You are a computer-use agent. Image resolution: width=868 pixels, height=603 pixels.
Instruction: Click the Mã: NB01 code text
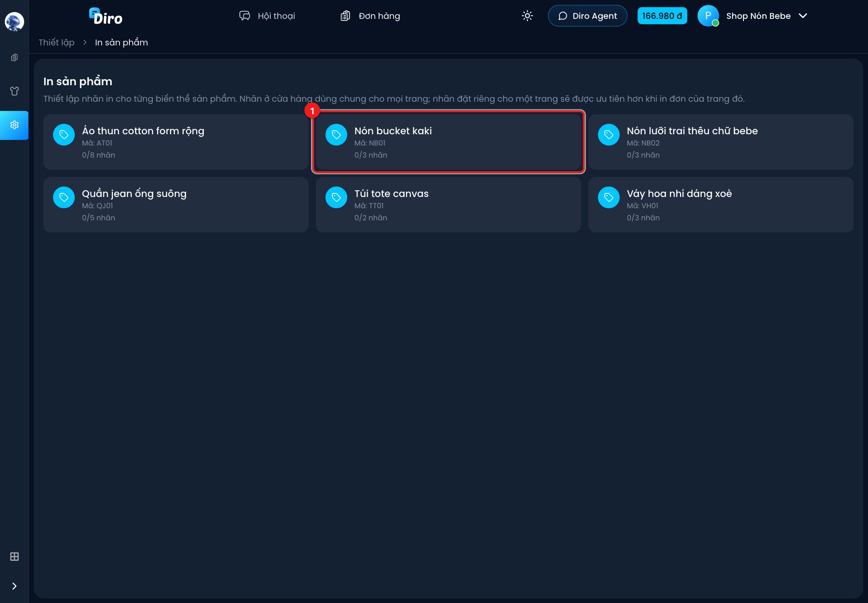click(x=370, y=143)
